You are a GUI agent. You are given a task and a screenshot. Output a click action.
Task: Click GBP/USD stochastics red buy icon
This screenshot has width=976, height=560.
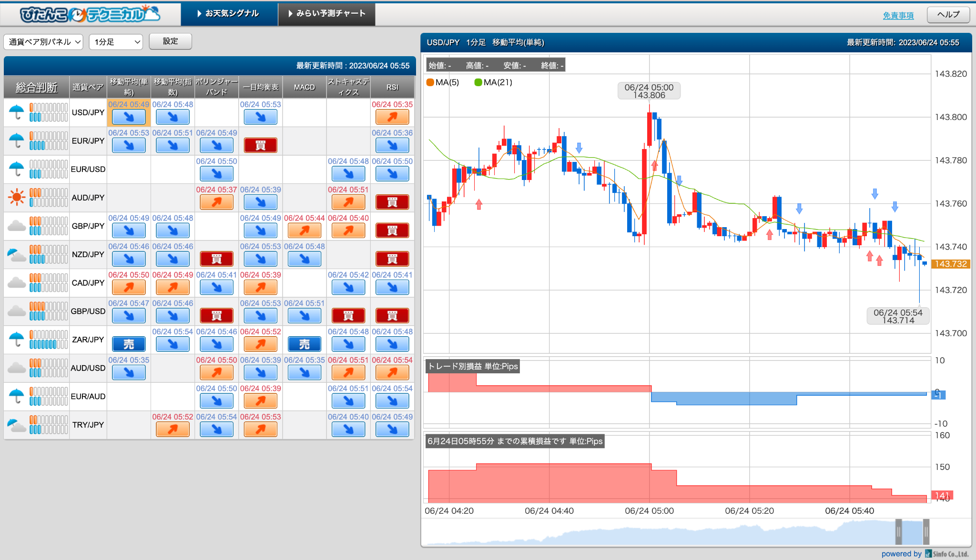tap(348, 316)
